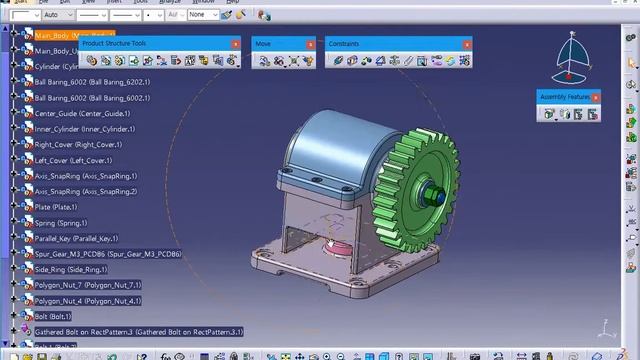Screen dimensions: 640x360
Task: Click the Existing Component icon
Action: coord(134,60)
